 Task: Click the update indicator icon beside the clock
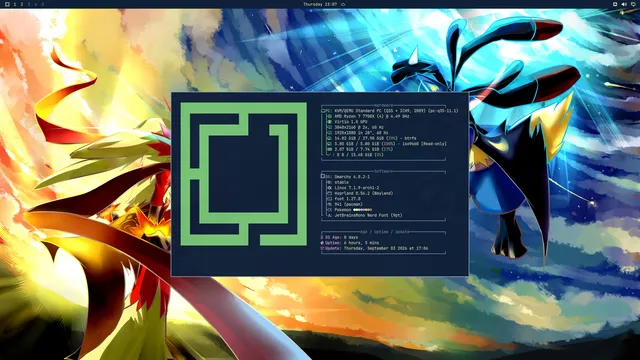pyautogui.click(x=343, y=4)
